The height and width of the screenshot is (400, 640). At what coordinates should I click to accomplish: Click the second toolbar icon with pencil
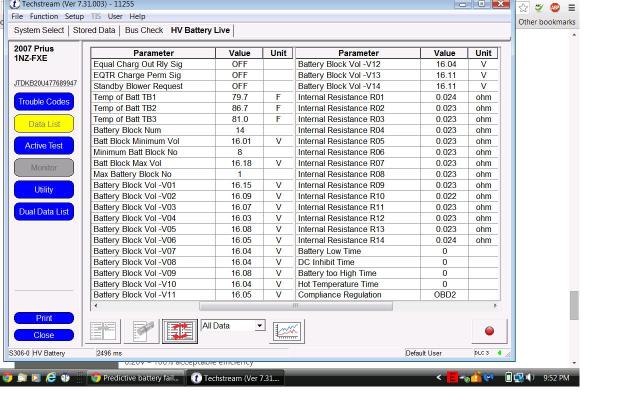(x=144, y=331)
